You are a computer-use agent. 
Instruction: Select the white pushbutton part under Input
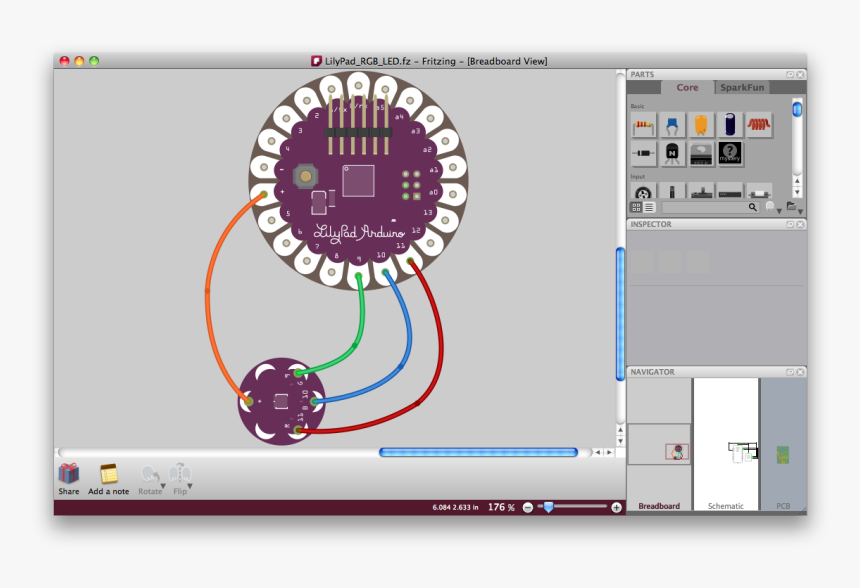(759, 191)
